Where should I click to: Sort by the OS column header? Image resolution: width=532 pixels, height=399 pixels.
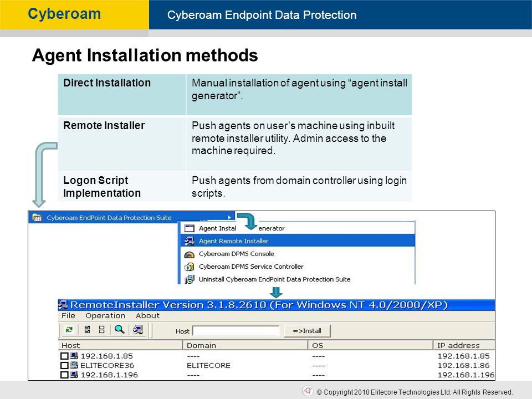pos(371,345)
